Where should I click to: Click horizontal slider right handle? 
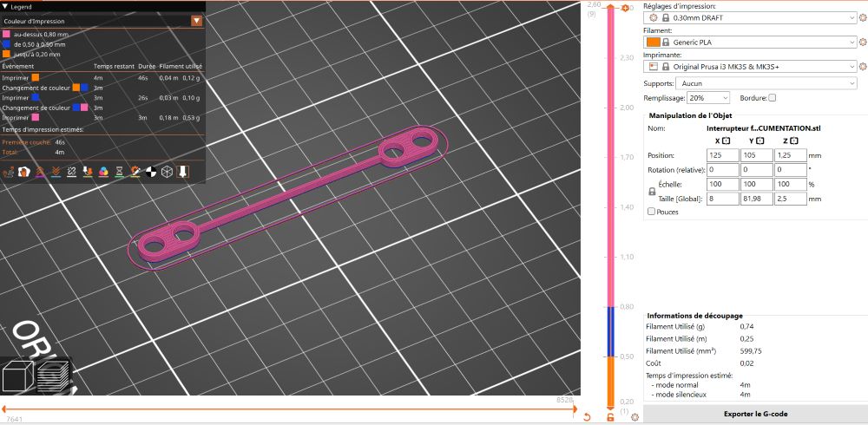pos(574,409)
